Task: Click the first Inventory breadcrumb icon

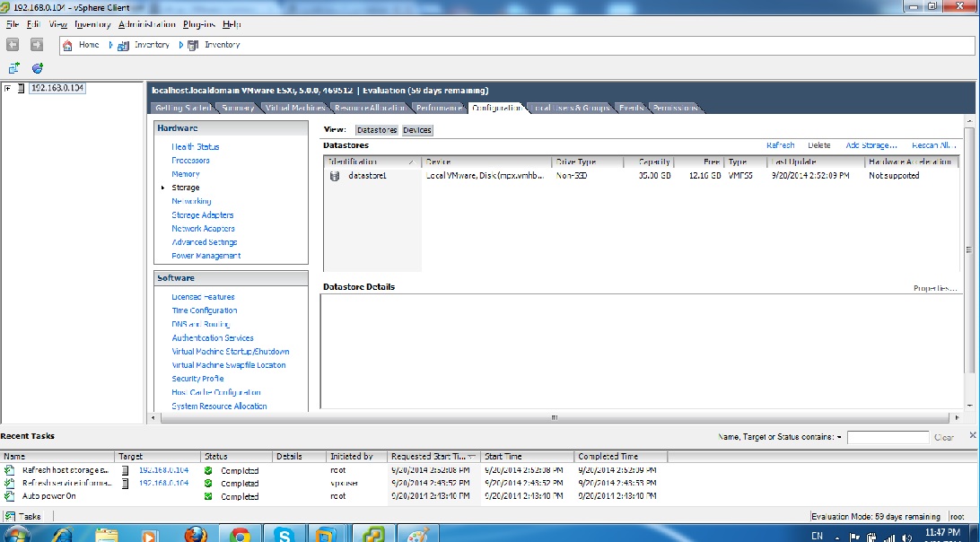Action: click(x=125, y=45)
